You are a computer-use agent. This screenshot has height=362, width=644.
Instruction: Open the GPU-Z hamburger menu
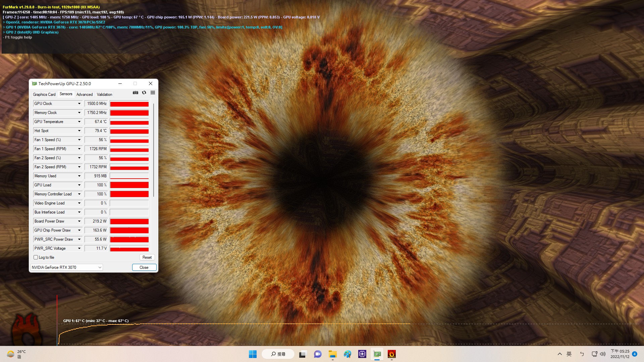coord(153,93)
